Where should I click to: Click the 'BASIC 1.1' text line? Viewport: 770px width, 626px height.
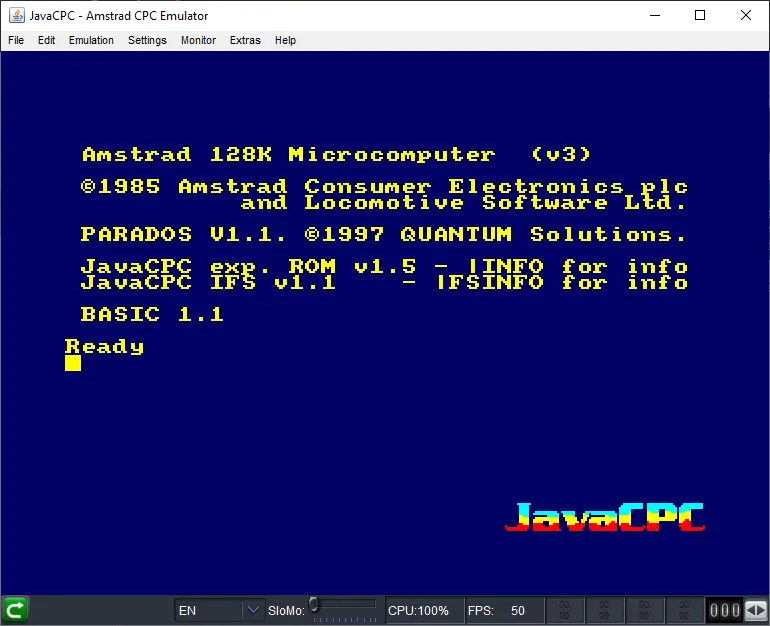(152, 314)
